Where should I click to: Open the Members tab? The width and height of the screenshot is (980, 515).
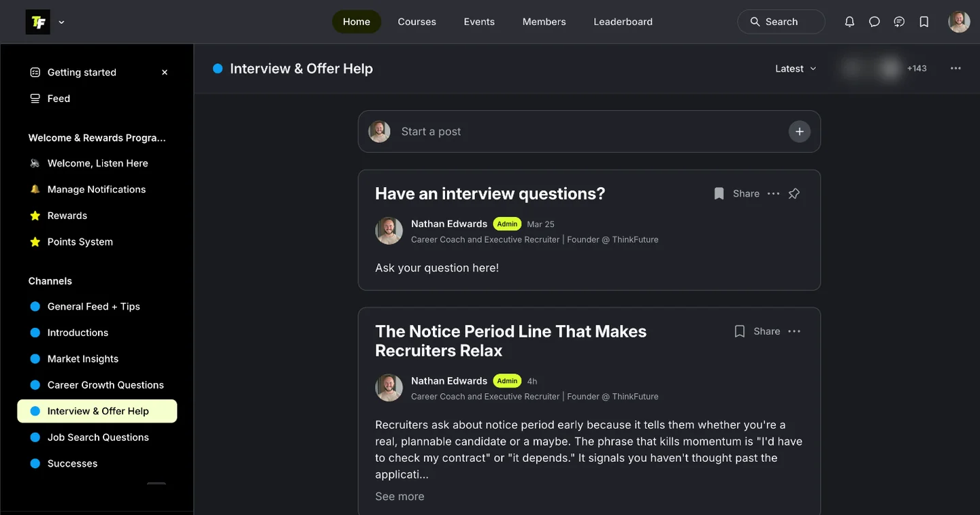(x=544, y=22)
